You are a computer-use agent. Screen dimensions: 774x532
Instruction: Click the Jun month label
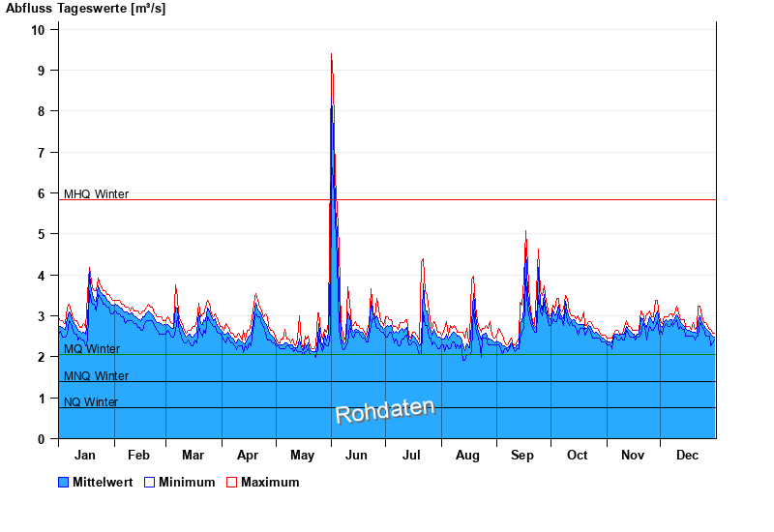[356, 455]
